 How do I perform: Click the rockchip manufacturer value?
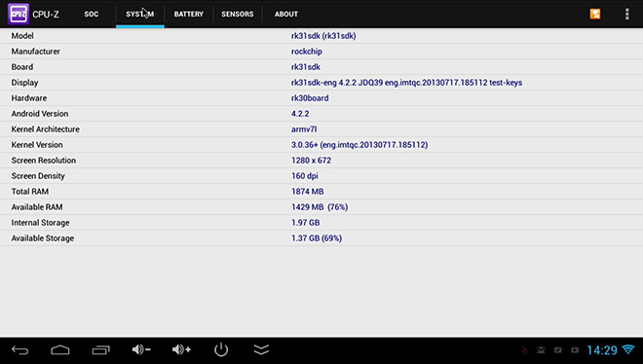point(307,52)
